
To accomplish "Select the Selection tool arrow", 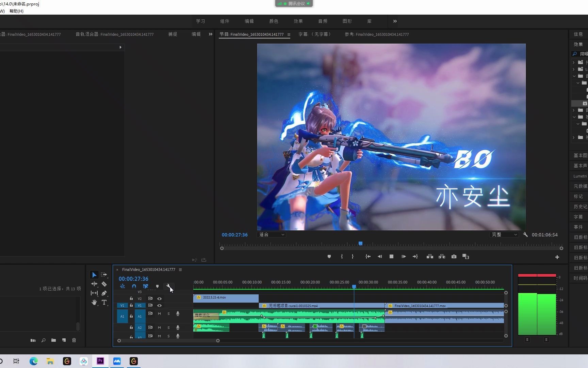I will coord(94,275).
